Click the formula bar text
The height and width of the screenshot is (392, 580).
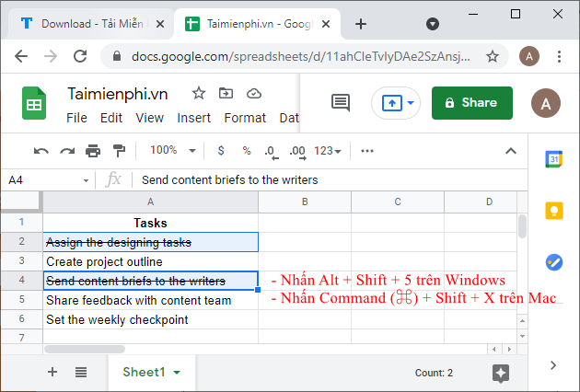pos(230,180)
